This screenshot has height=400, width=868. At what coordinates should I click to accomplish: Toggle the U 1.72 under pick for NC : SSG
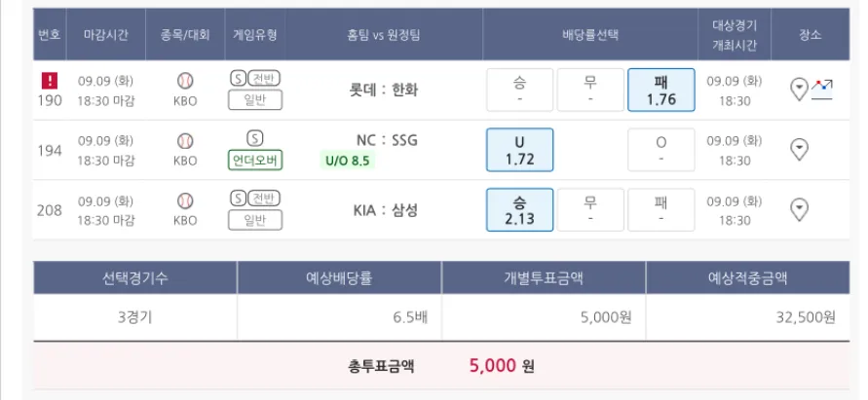519,150
